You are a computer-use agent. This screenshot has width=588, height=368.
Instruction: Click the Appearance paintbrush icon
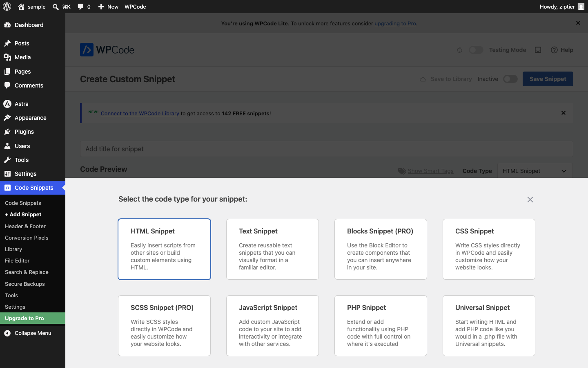click(x=7, y=118)
